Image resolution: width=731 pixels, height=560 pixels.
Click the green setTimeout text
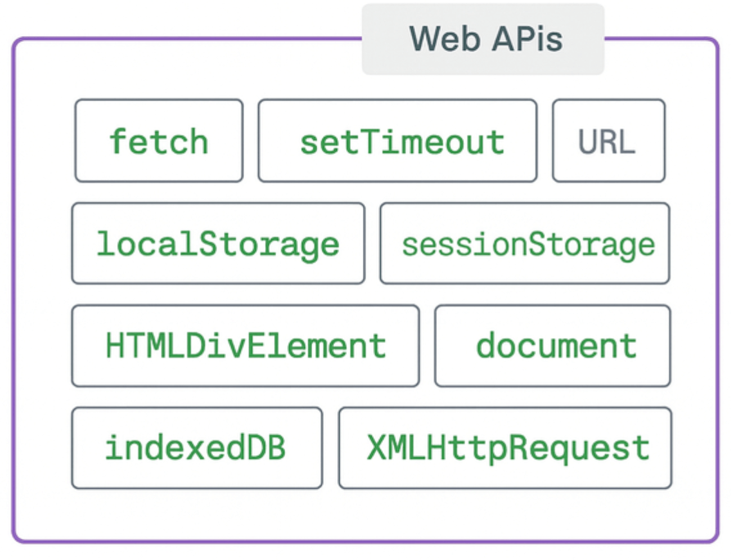[402, 142]
